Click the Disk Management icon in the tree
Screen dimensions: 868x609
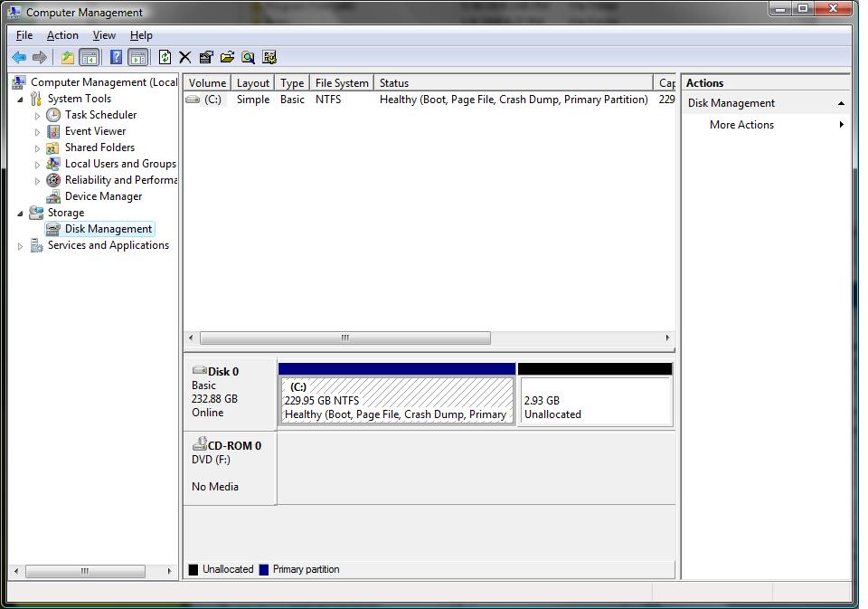[53, 229]
